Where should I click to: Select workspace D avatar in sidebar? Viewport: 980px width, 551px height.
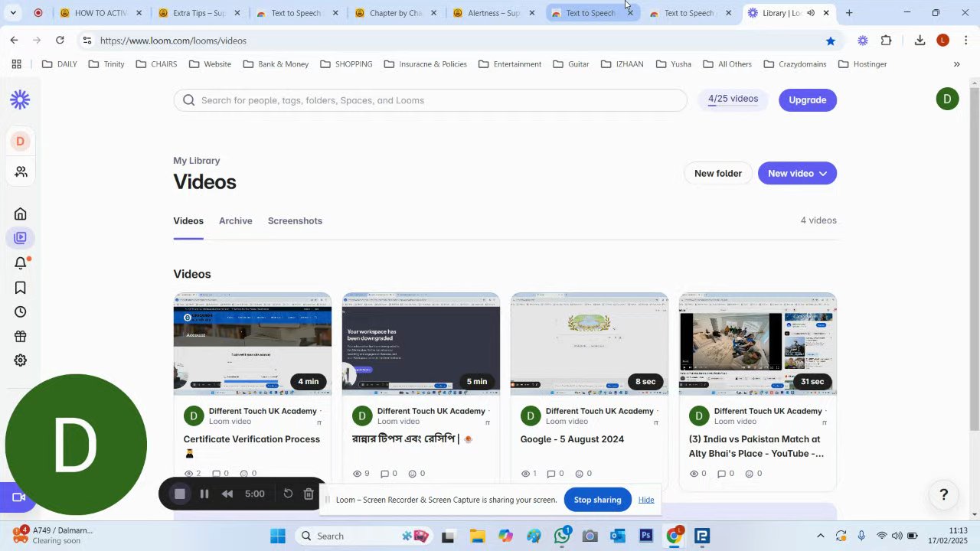20,141
